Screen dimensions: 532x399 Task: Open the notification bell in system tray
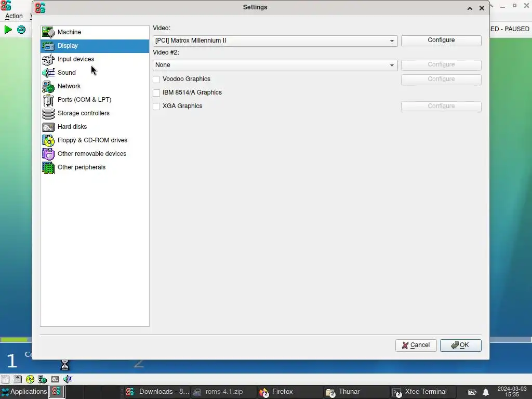click(x=486, y=392)
